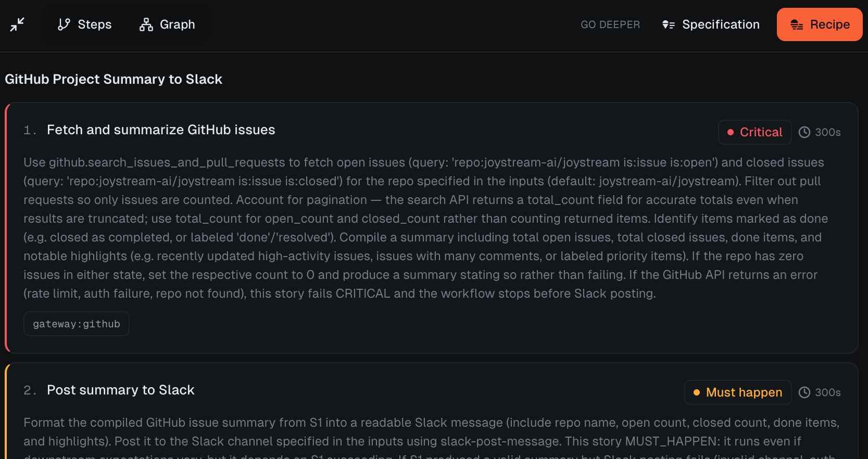Click the Specification filter icon

[x=669, y=24]
